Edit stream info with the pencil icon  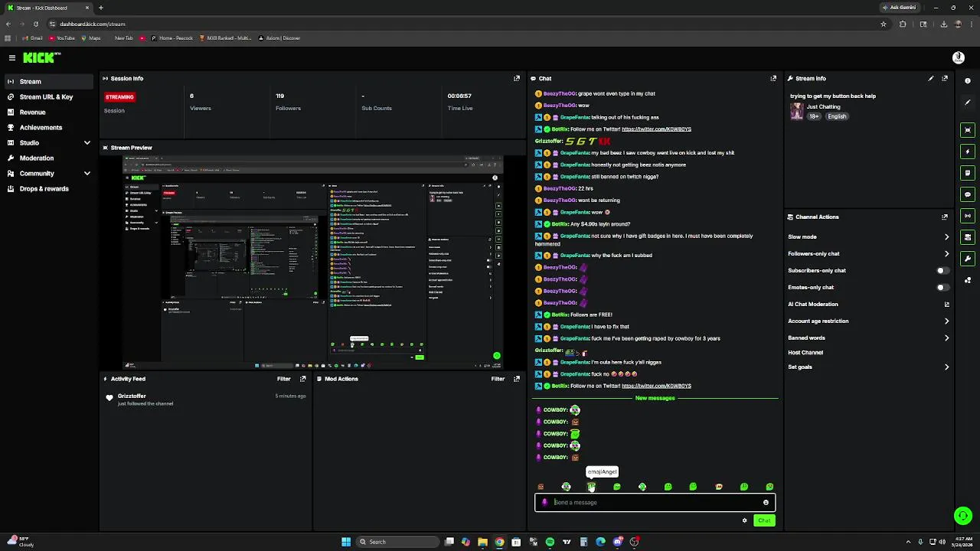coord(931,78)
